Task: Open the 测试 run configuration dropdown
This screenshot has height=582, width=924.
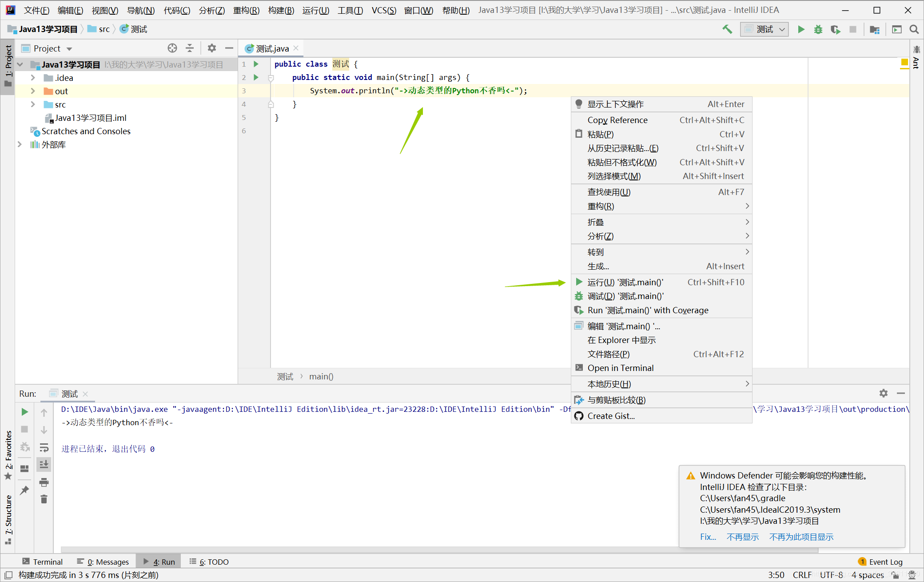Action: point(764,29)
